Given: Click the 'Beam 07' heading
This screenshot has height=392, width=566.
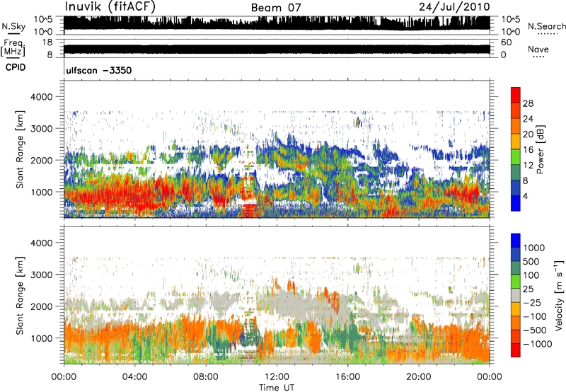Looking at the screenshot, I should [276, 8].
